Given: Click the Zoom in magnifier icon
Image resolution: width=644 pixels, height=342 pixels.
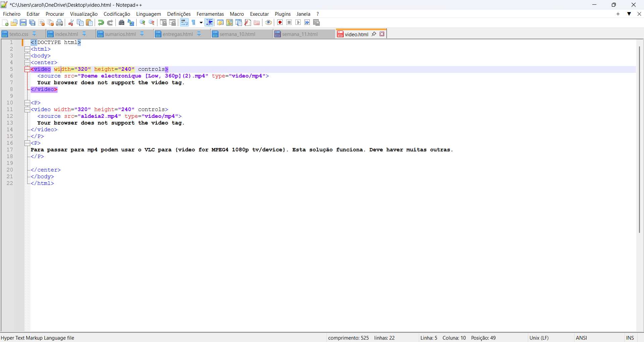Looking at the screenshot, I should tap(143, 22).
